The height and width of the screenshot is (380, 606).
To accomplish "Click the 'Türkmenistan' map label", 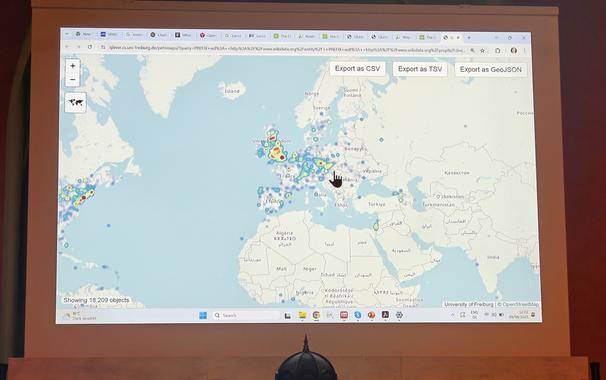I will click(x=438, y=204).
